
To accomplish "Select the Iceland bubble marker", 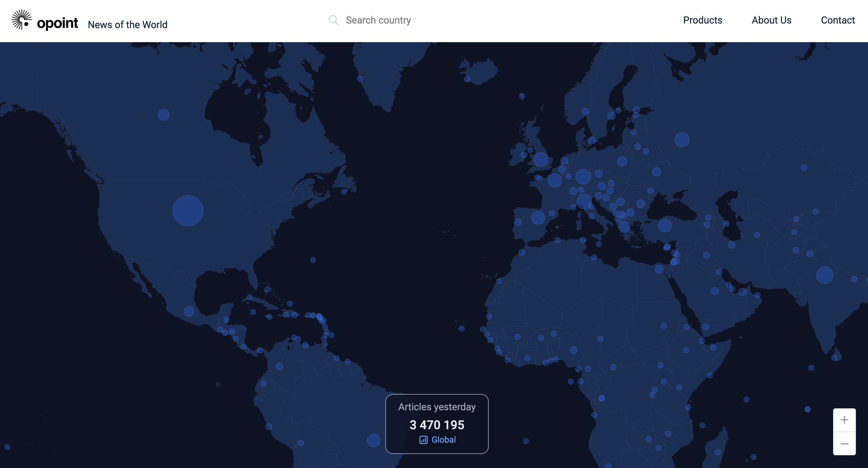I will (x=467, y=79).
